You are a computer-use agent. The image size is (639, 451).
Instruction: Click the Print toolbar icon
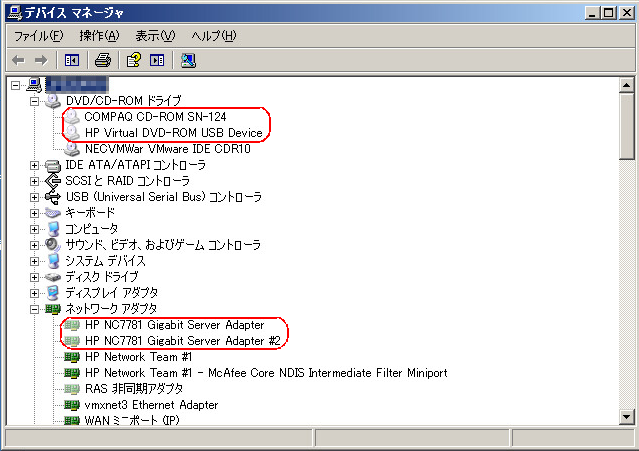pos(103,60)
